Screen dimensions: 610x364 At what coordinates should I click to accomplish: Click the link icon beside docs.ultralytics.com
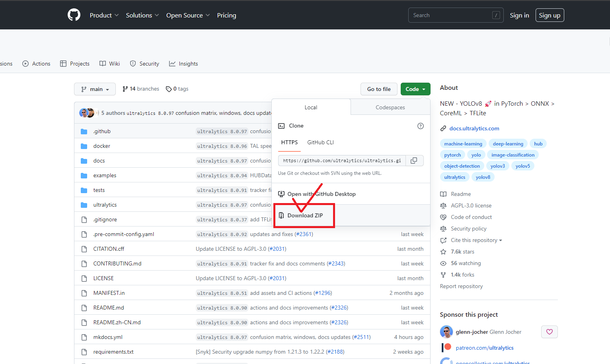pyautogui.click(x=443, y=128)
